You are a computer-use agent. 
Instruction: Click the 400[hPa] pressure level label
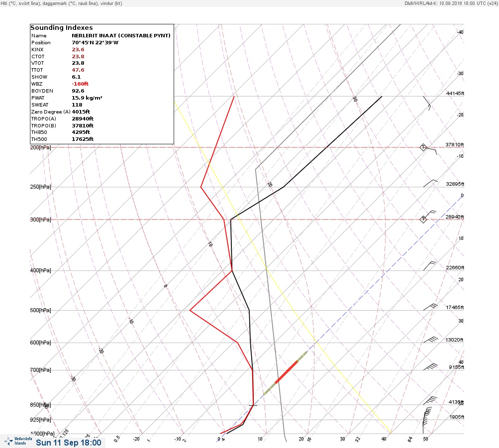pos(40,270)
